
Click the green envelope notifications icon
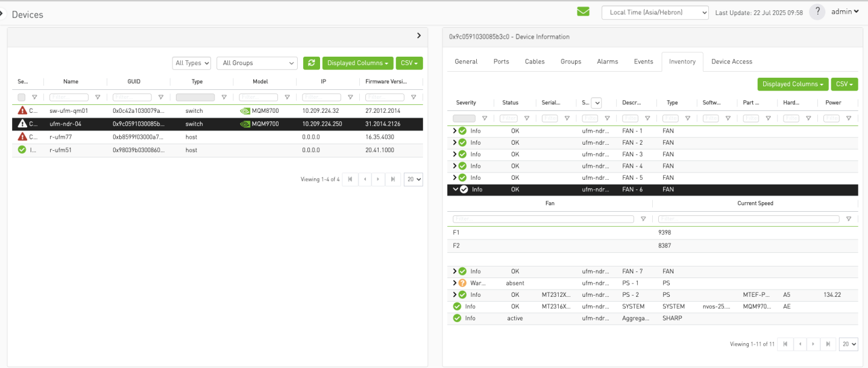(583, 12)
